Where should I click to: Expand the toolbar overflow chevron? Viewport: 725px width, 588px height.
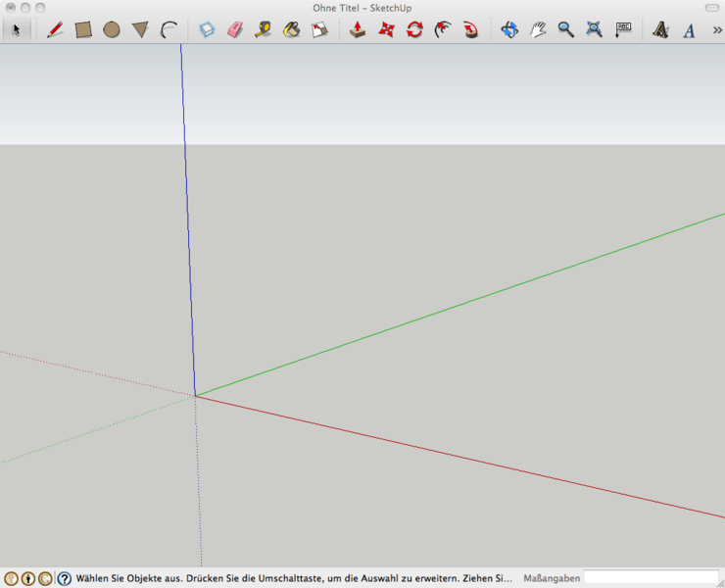716,29
